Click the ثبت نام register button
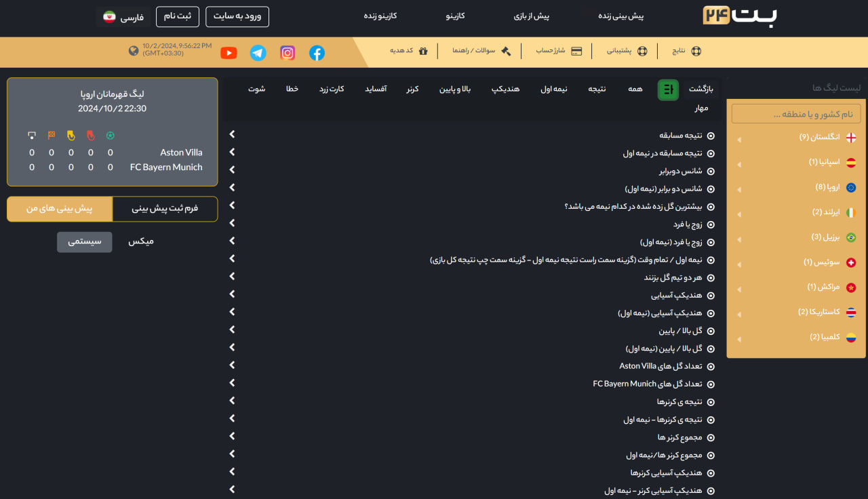The height and width of the screenshot is (499, 868). (178, 16)
